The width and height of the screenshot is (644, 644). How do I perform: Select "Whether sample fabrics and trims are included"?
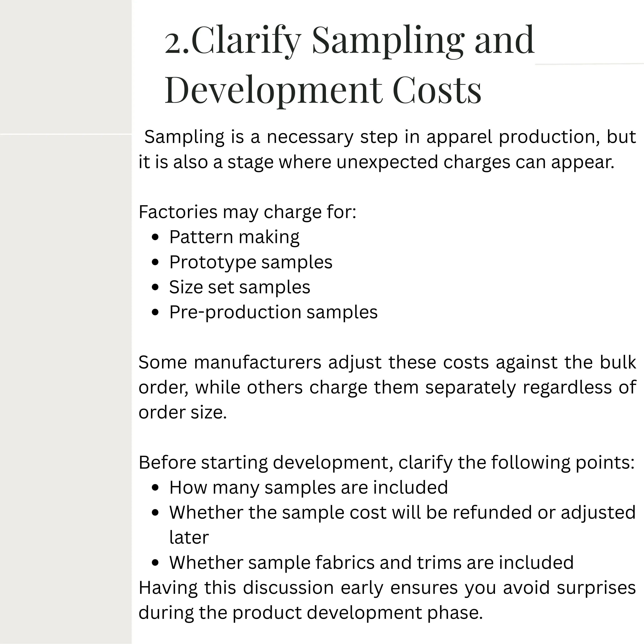tap(371, 562)
